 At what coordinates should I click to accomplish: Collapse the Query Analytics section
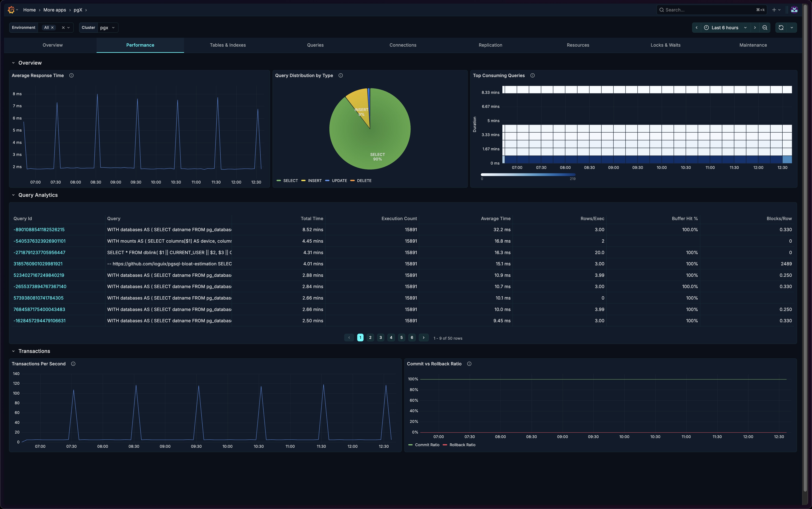[x=13, y=195]
